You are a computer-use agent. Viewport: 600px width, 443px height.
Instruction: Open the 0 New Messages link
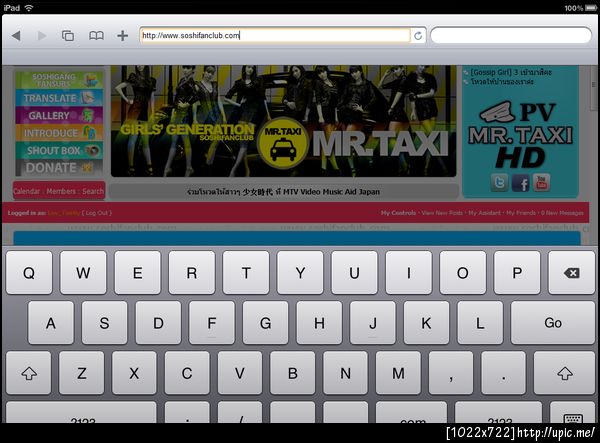(562, 213)
